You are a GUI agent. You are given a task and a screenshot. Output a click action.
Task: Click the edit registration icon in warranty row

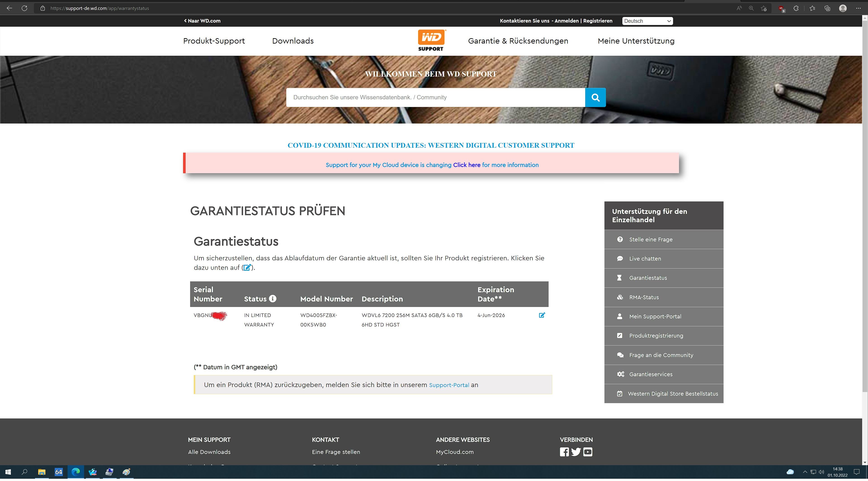click(x=542, y=315)
